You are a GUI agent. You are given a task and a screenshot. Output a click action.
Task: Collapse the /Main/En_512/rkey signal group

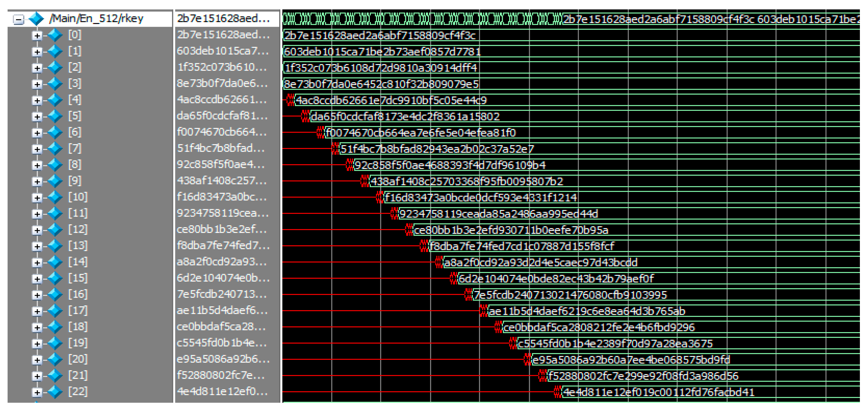(19, 19)
